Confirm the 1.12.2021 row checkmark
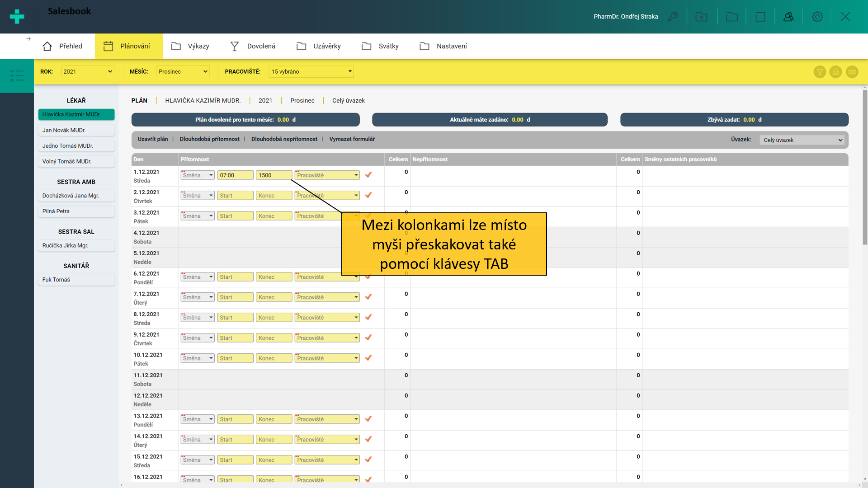The image size is (868, 488). coord(368,175)
